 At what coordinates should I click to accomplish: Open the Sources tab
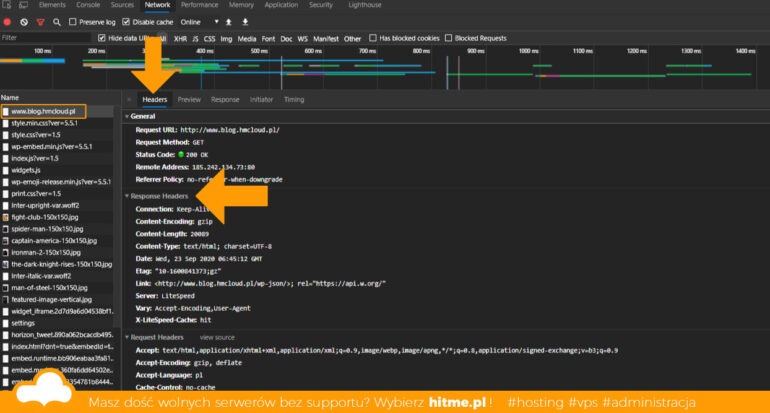122,5
